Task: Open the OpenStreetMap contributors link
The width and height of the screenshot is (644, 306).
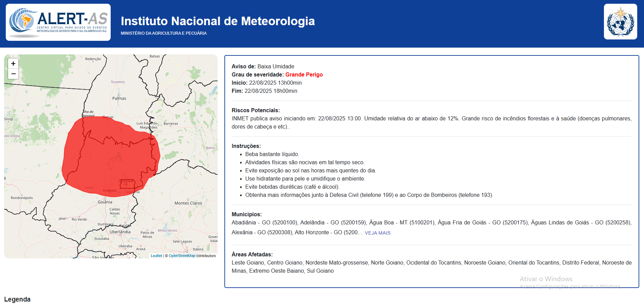Action: pyautogui.click(x=182, y=256)
